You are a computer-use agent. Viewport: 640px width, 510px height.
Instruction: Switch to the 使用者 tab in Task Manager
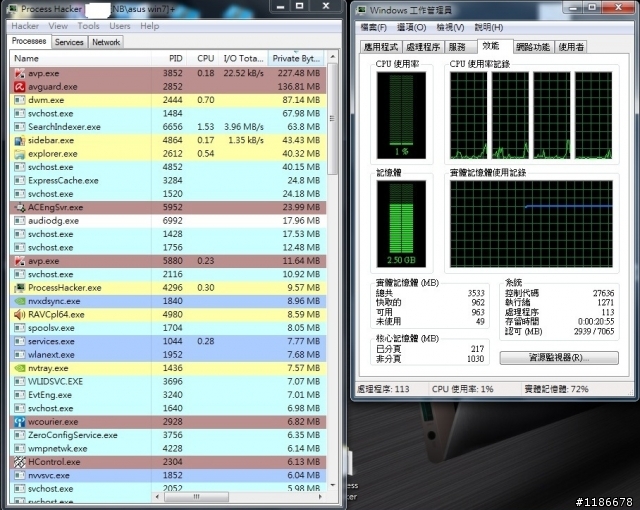coord(571,47)
